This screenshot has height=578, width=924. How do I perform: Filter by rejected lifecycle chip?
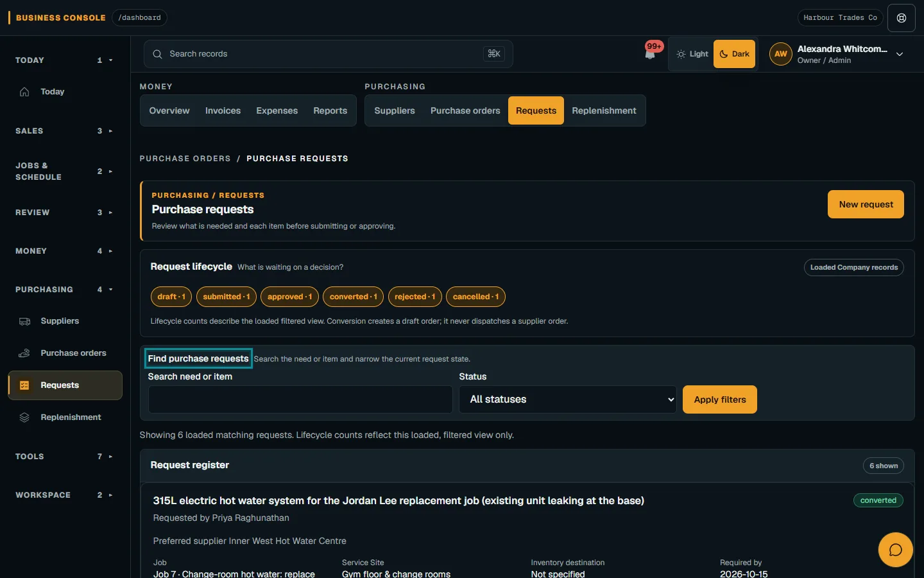pos(415,297)
